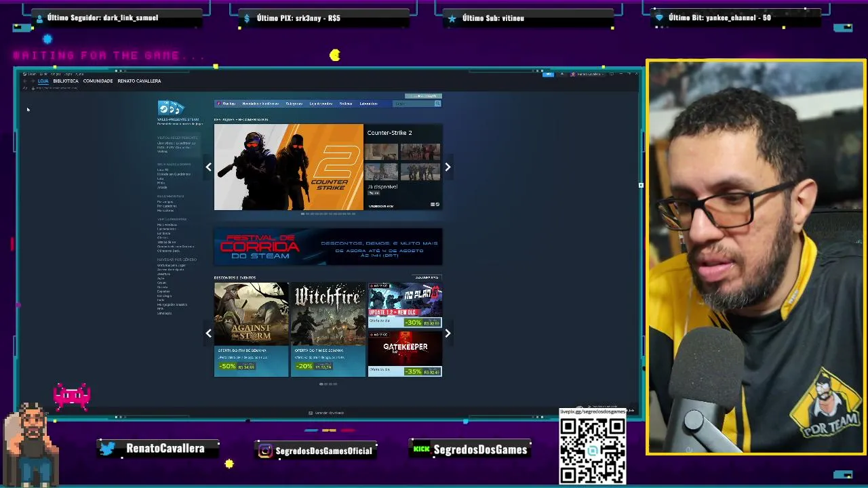The width and height of the screenshot is (868, 488).
Task: Open 'Por curadores' sidebar link
Action: (x=167, y=206)
